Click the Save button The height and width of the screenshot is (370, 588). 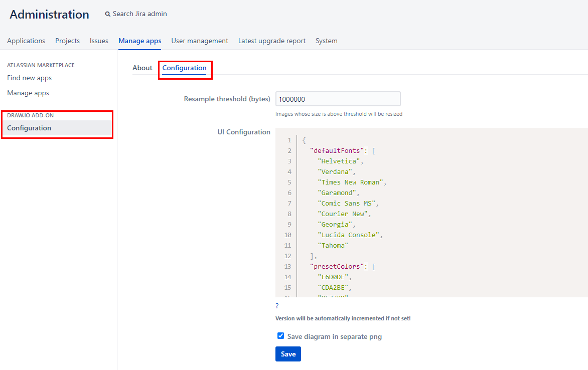pos(288,354)
